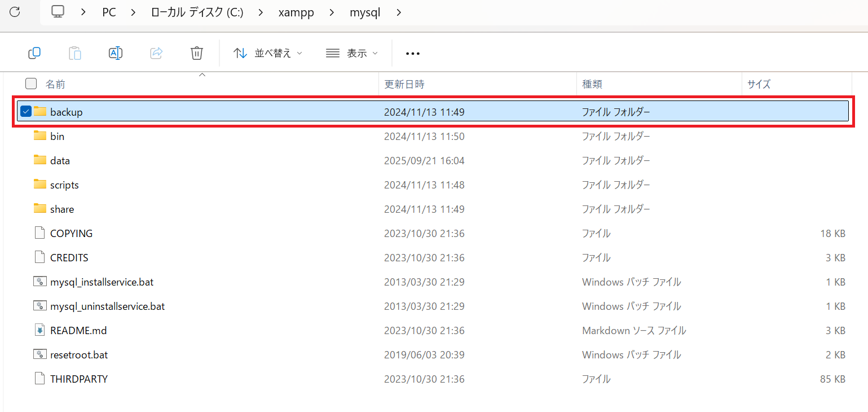Uncheck the backup folder checkbox

click(26, 111)
